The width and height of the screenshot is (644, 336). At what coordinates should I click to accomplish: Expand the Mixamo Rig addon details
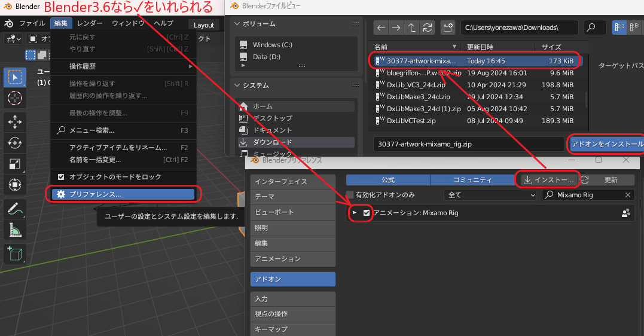355,213
